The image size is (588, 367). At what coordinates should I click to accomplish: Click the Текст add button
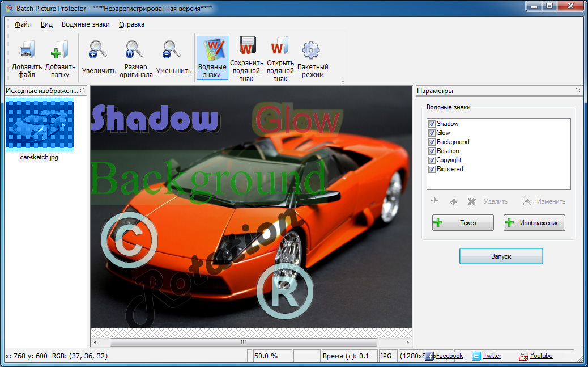[463, 223]
